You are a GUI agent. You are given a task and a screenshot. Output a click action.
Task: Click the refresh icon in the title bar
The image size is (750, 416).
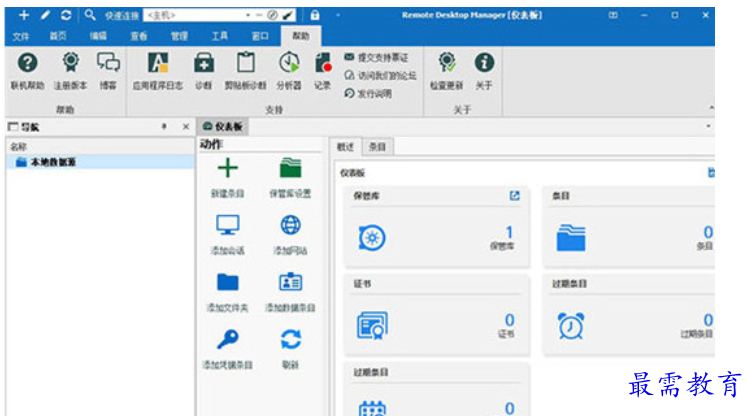click(66, 15)
